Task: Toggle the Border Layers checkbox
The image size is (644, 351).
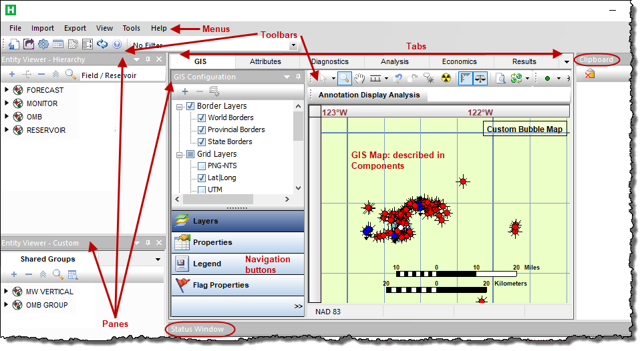Action: pyautogui.click(x=190, y=106)
